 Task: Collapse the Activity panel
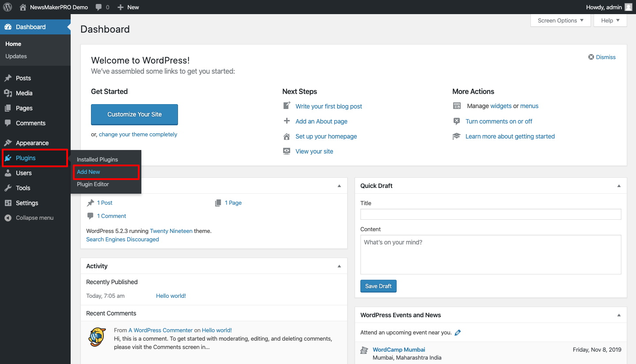(x=339, y=266)
